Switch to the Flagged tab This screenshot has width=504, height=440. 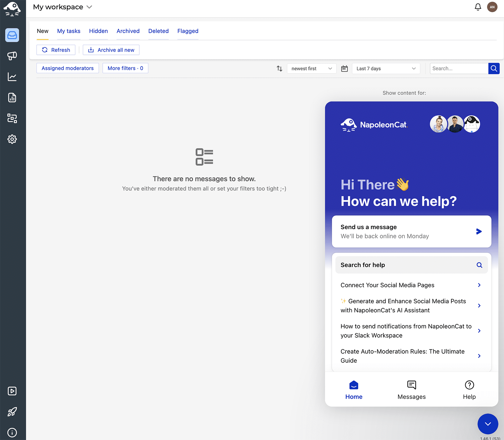coord(188,31)
